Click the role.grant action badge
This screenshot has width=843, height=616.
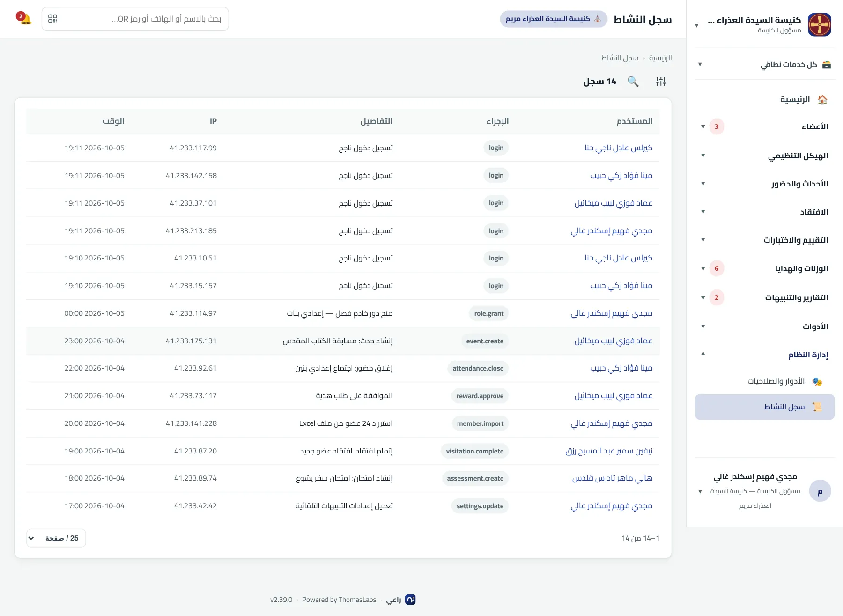click(488, 313)
